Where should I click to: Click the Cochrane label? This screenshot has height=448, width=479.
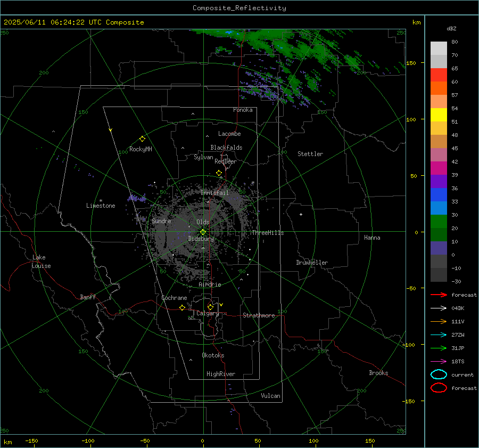[x=174, y=298]
